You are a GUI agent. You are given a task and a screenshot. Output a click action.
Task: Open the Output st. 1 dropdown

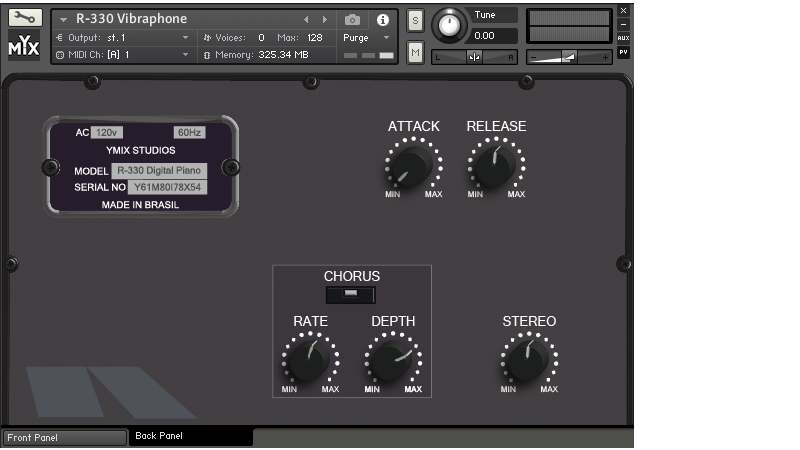pos(123,38)
